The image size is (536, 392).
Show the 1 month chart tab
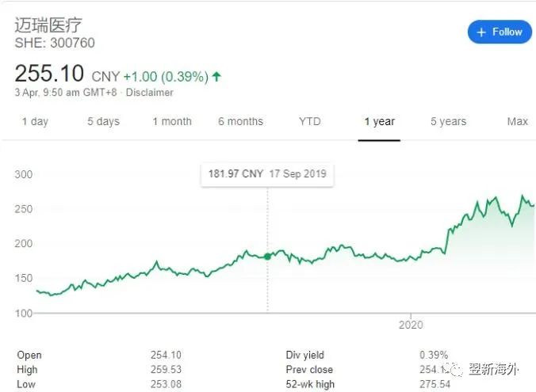[172, 121]
